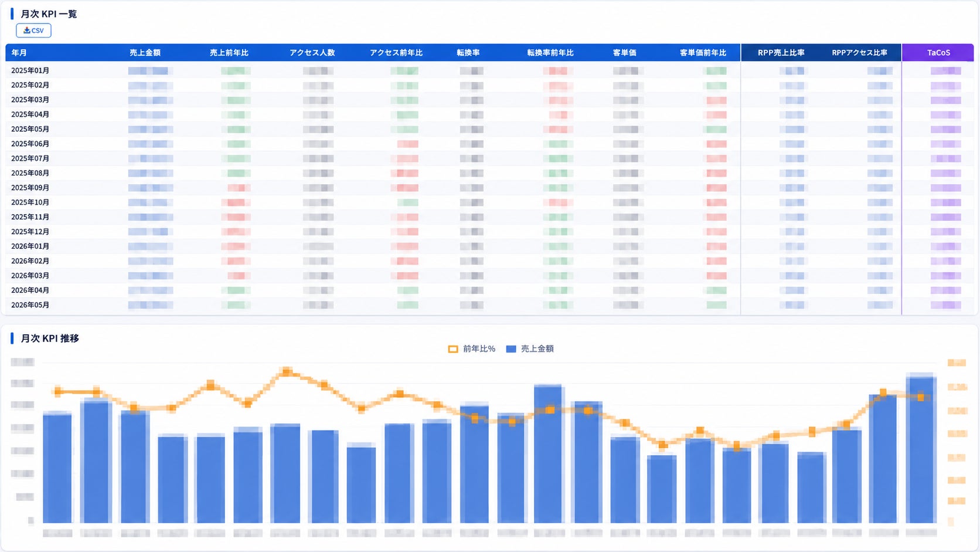Click the RPPアクセス比率 column header
This screenshot has width=980, height=552.
tap(859, 53)
